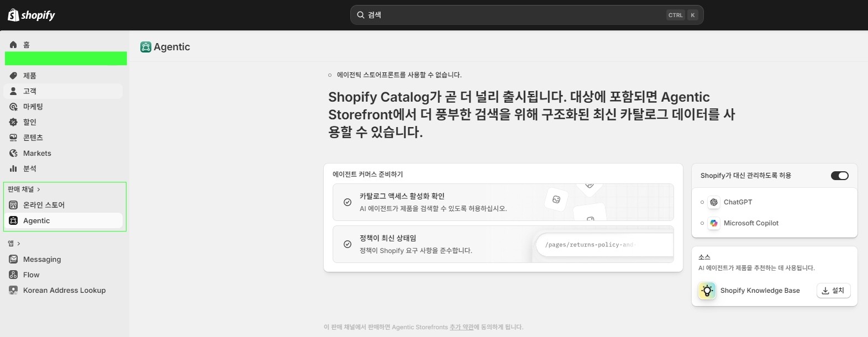This screenshot has width=868, height=337.
Task: Open the Messaging app
Action: pos(63,259)
